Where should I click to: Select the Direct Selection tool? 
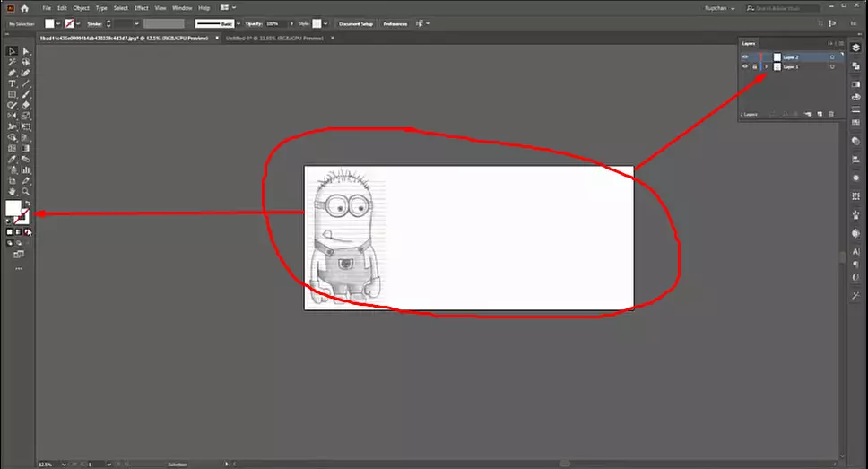point(26,51)
